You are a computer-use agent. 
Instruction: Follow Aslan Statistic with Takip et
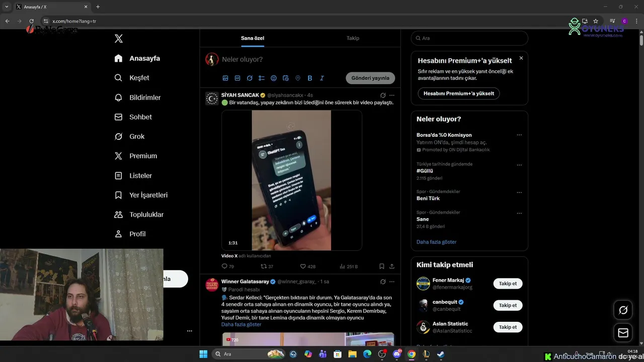click(508, 327)
